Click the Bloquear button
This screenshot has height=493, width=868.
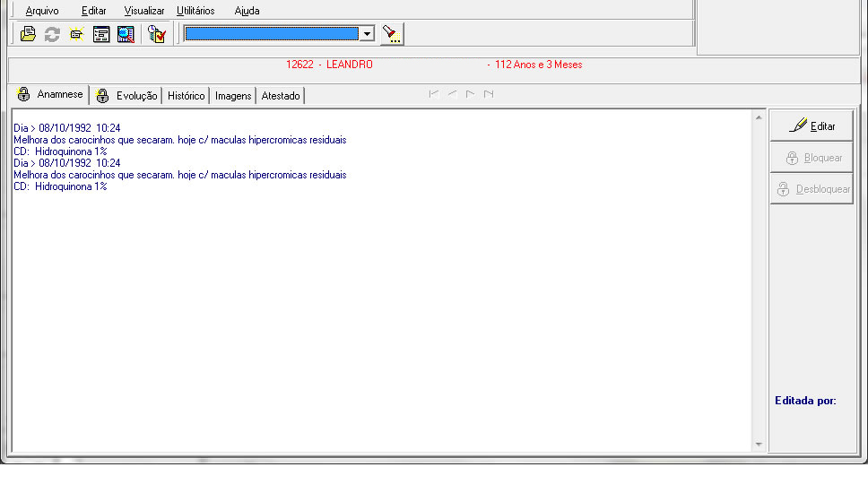point(812,158)
